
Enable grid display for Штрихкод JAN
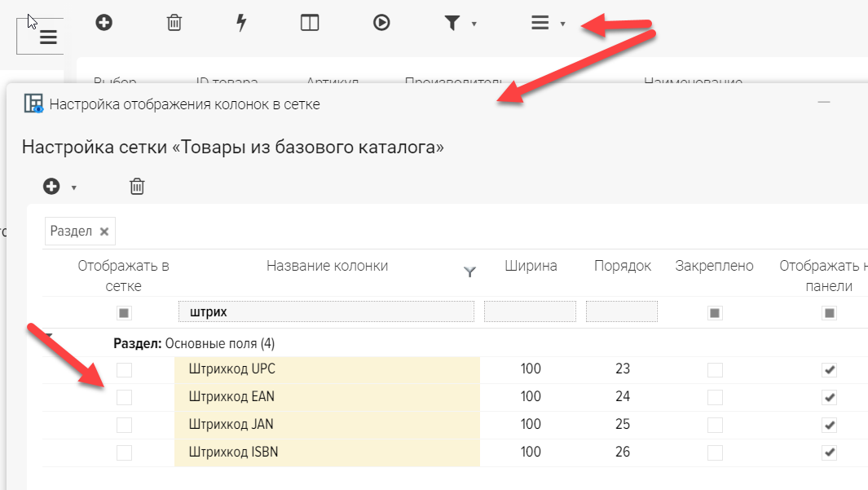point(124,426)
